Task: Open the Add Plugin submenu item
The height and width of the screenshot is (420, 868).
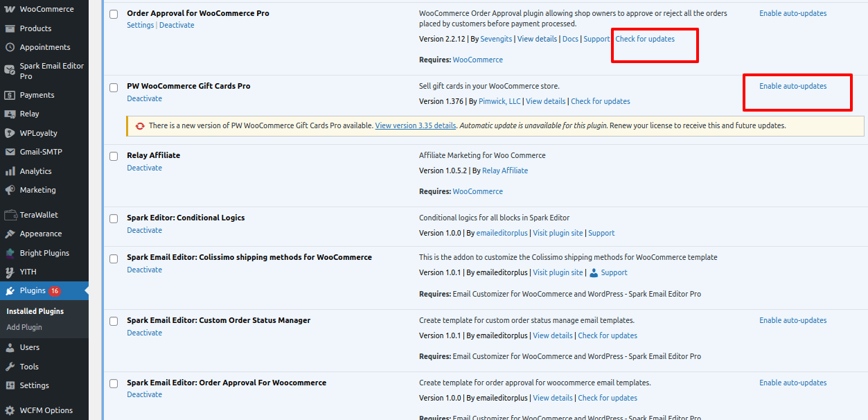Action: click(24, 327)
